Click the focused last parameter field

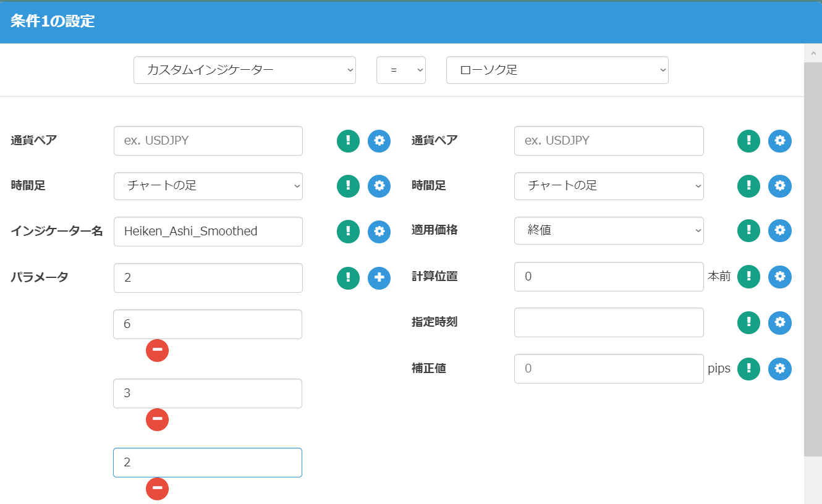coord(208,463)
